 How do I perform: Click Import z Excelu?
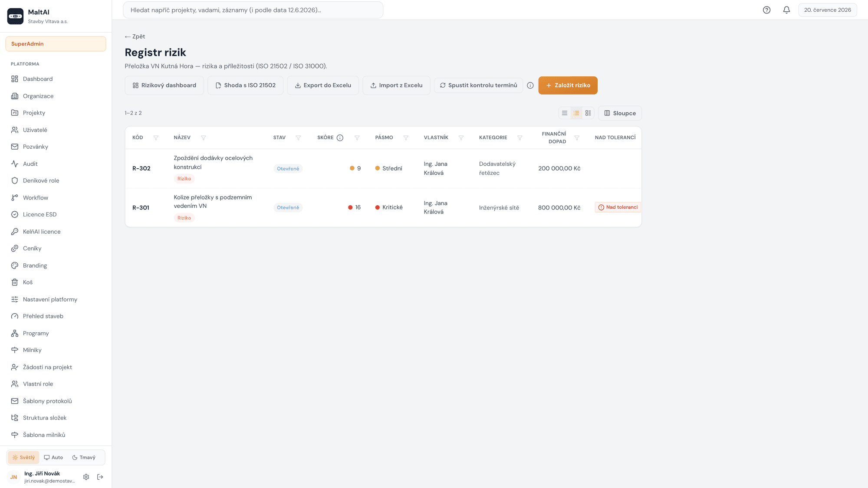(x=396, y=85)
